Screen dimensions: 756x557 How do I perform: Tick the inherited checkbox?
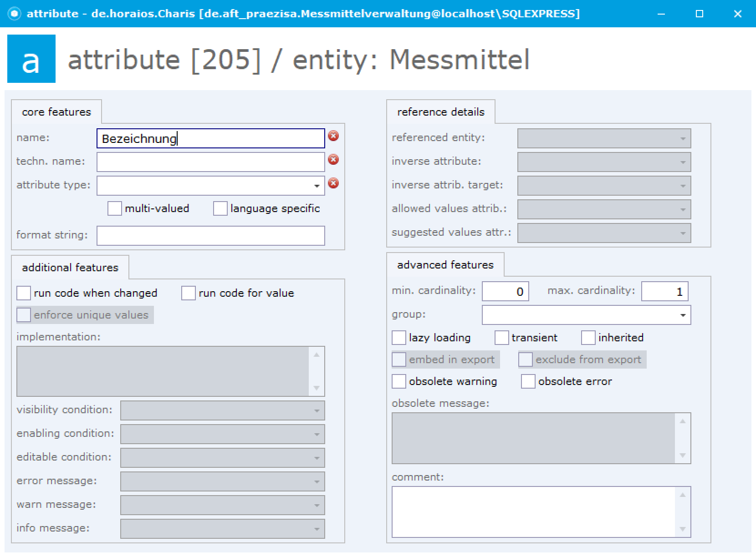tap(588, 338)
